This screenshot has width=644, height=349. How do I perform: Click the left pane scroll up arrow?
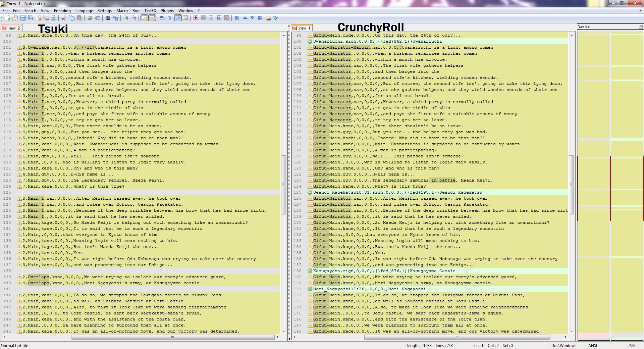284,35
